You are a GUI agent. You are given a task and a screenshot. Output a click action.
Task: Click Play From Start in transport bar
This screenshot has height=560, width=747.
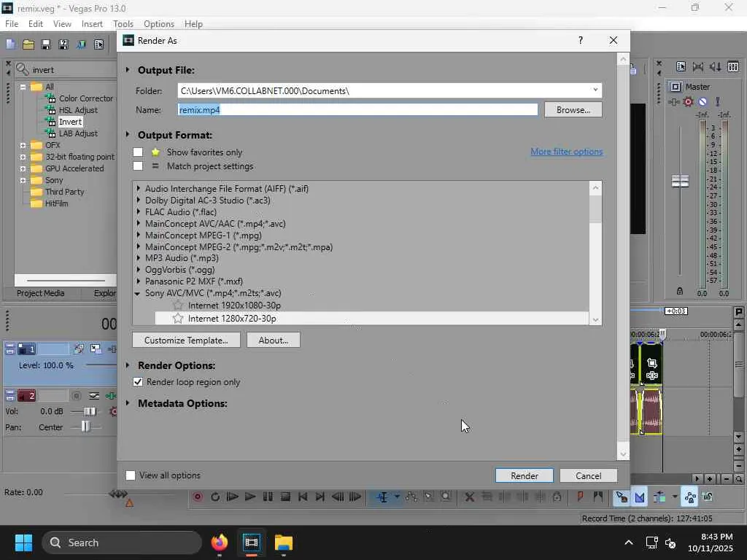(233, 497)
